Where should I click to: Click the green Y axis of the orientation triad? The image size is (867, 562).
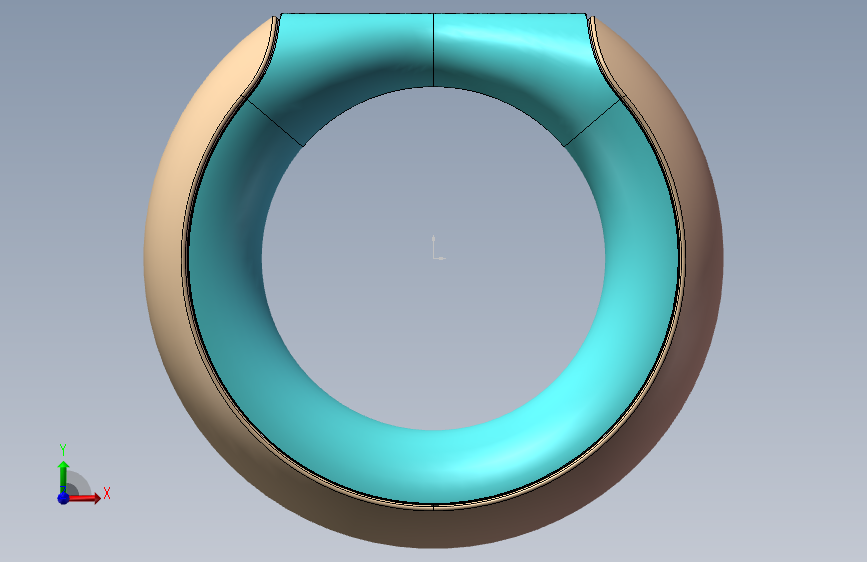(x=64, y=477)
